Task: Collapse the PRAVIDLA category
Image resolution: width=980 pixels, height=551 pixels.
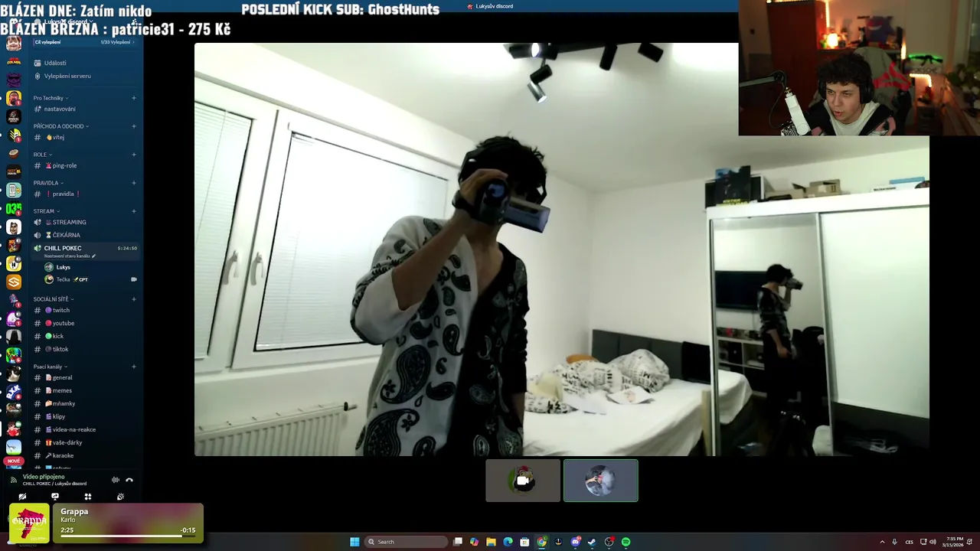Action: pyautogui.click(x=48, y=183)
